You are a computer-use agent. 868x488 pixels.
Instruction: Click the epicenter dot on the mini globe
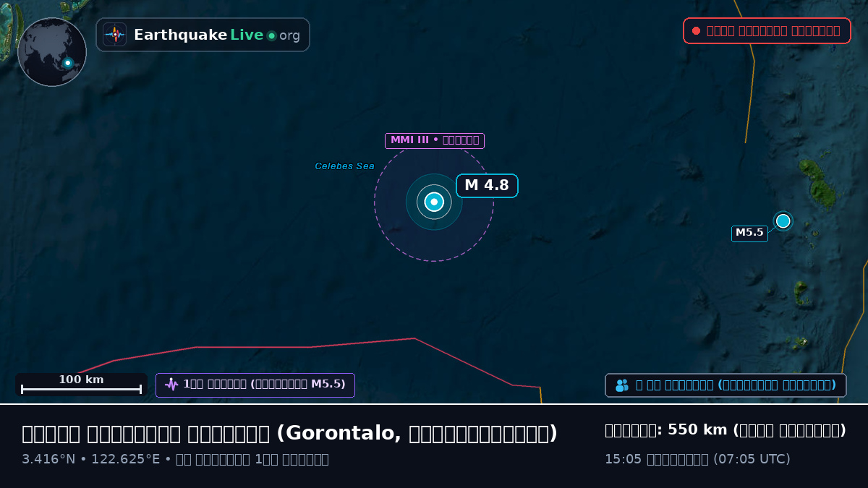[x=67, y=63]
